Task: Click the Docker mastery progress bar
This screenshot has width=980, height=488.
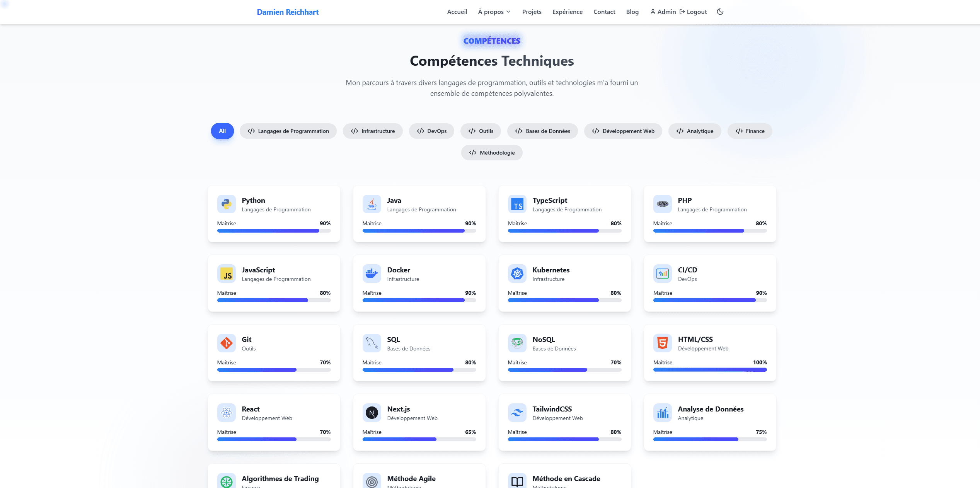Action: coord(419,300)
